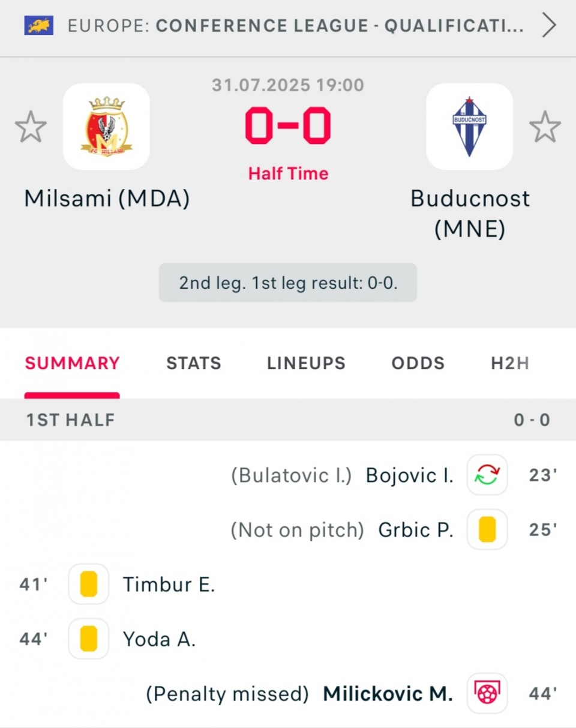Toggle favorite star for Buducnost
The image size is (576, 728).
[x=545, y=127]
